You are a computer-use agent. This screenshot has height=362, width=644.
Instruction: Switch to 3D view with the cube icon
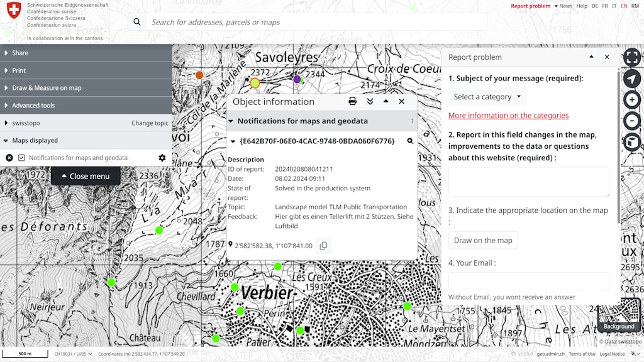[631, 142]
